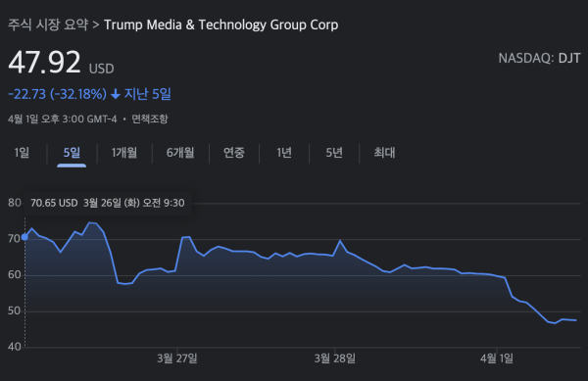Switch to the 1개월 range tab
The width and height of the screenshot is (588, 381).
(x=124, y=153)
